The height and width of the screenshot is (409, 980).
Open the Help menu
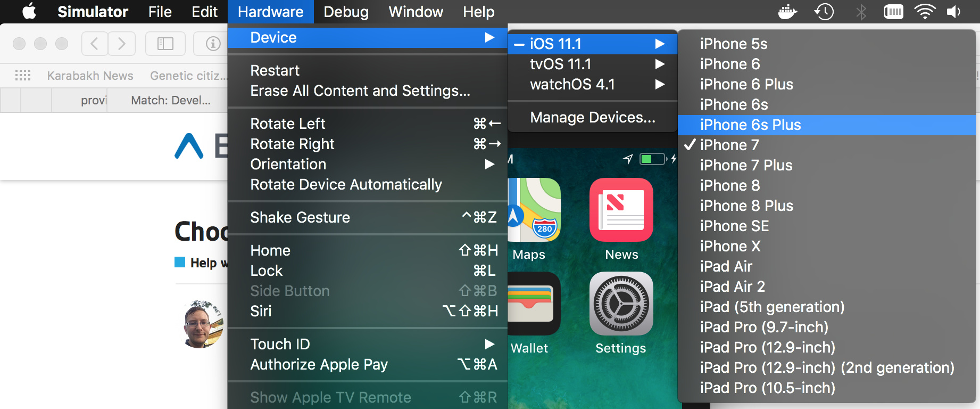[x=479, y=12]
